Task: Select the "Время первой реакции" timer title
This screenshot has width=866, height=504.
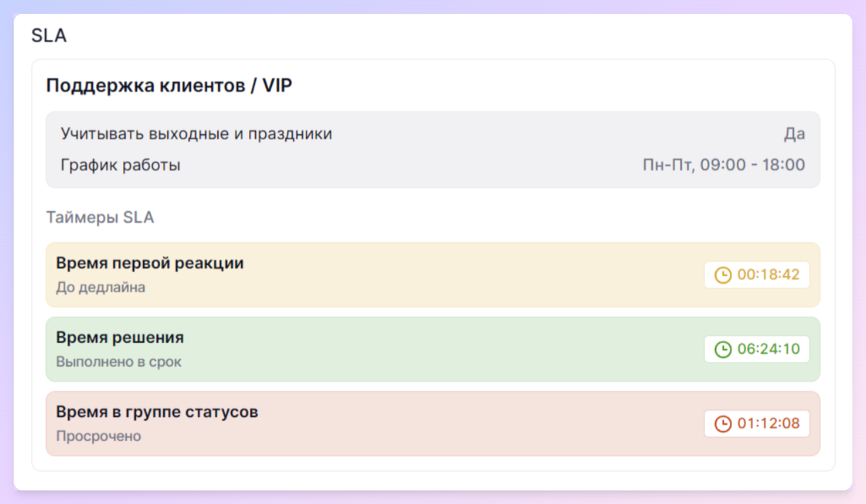Action: point(150,263)
